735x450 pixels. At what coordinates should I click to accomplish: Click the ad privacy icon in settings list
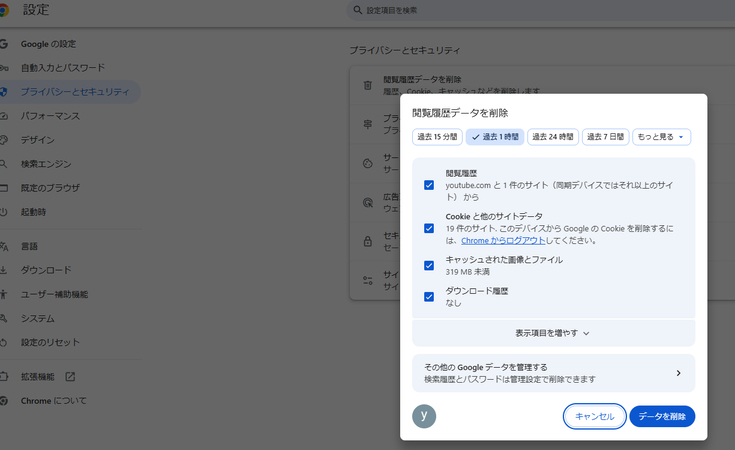tap(368, 202)
